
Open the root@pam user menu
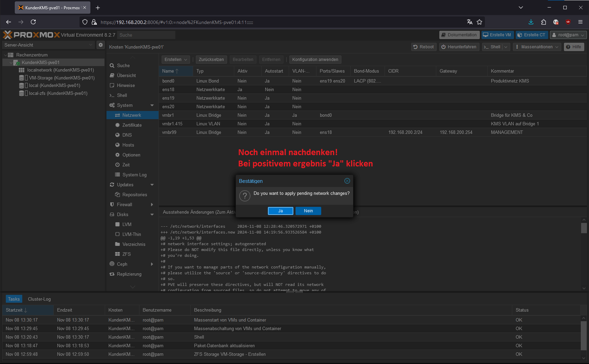coord(568,35)
